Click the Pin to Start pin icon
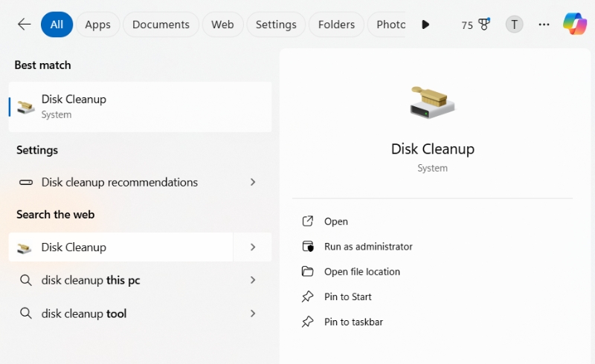 [308, 296]
